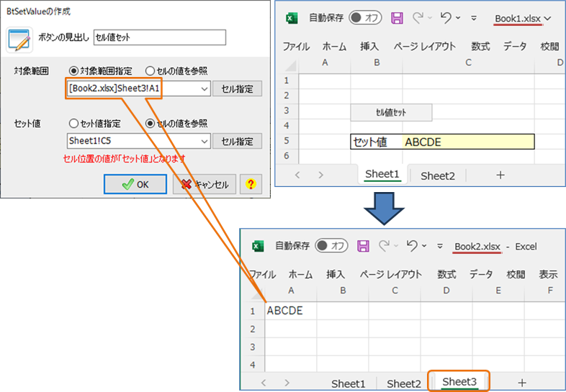Viewport: 566px width, 392px height.
Task: Click the Excel logo in the Book2 window
Action: point(258,246)
